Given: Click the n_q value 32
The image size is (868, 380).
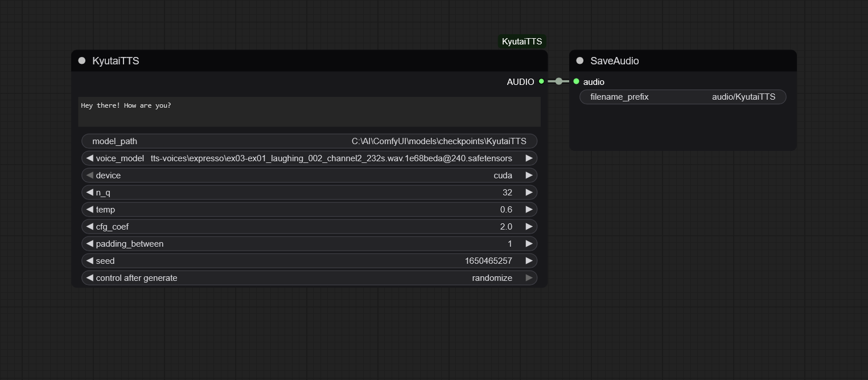Looking at the screenshot, I should click(507, 193).
